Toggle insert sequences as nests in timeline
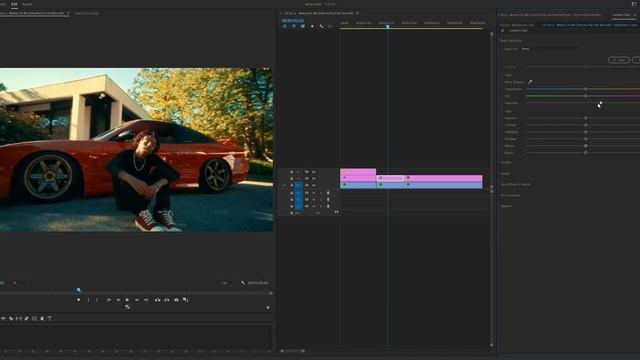 tap(284, 26)
